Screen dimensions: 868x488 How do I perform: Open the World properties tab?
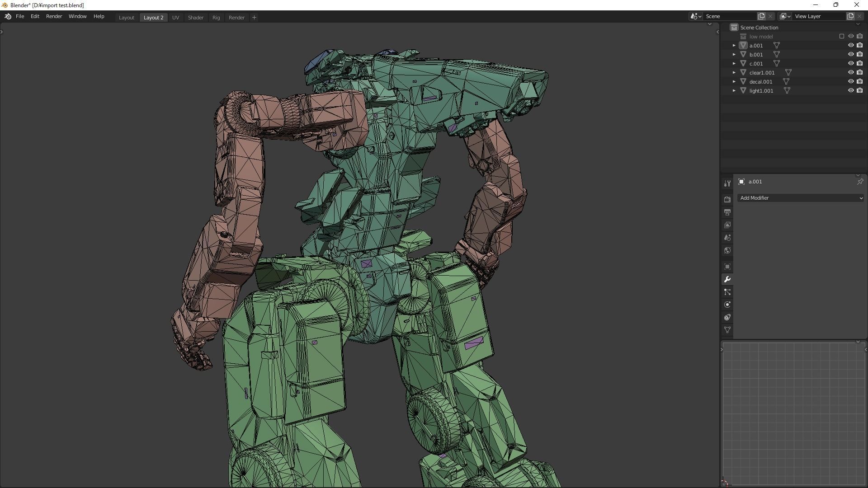coord(727,250)
